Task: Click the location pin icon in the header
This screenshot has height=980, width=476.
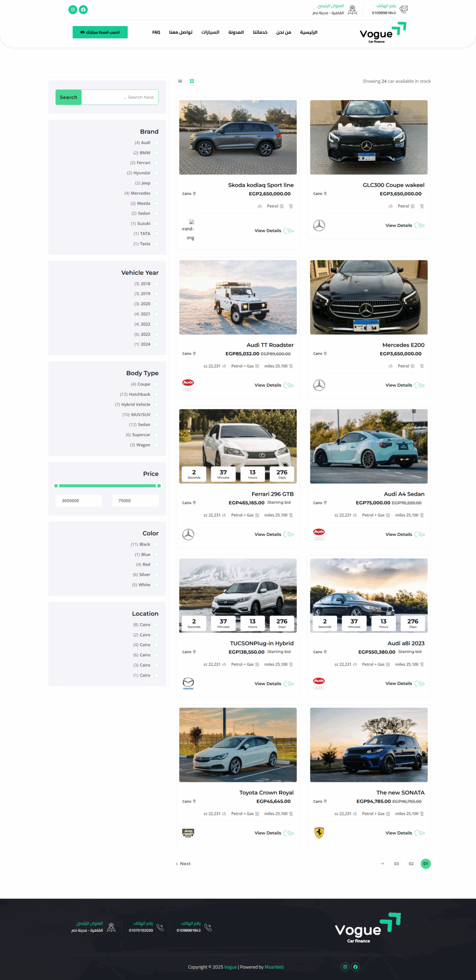Action: tap(352, 10)
